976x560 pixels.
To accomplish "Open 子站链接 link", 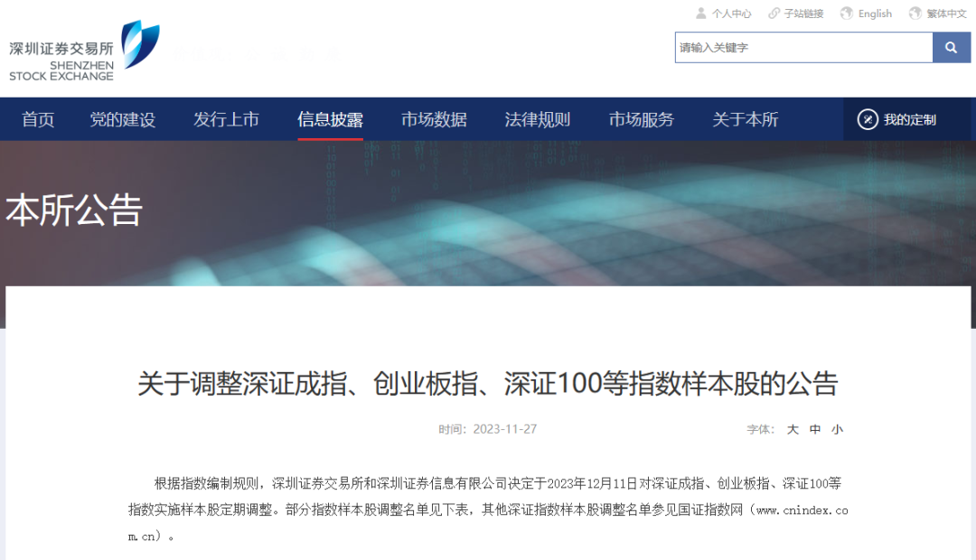I will (x=803, y=13).
